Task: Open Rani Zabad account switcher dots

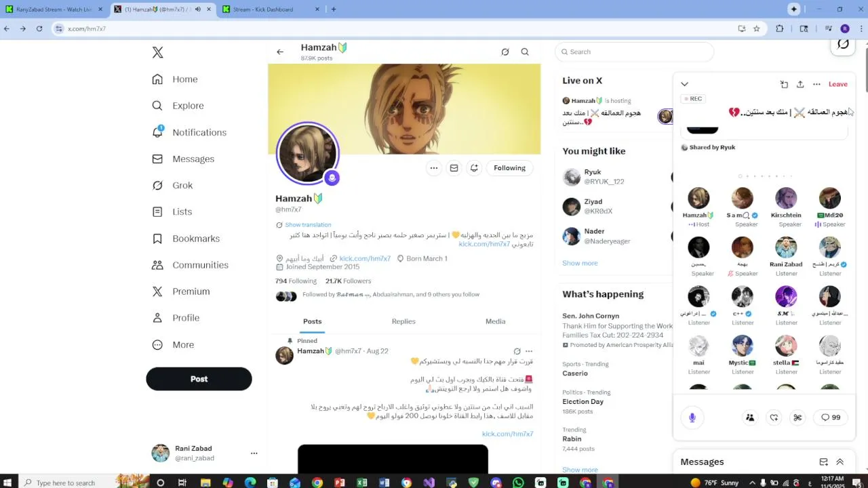Action: [x=254, y=453]
